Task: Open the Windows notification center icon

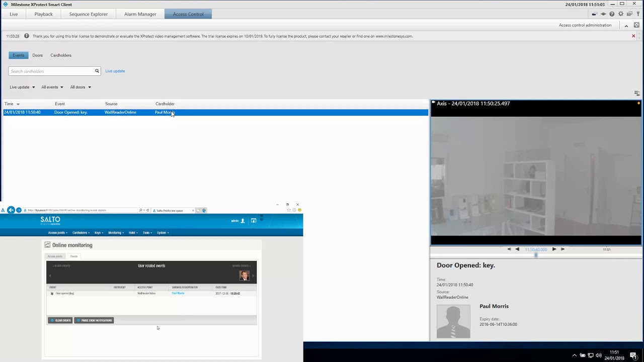Action: (x=633, y=355)
